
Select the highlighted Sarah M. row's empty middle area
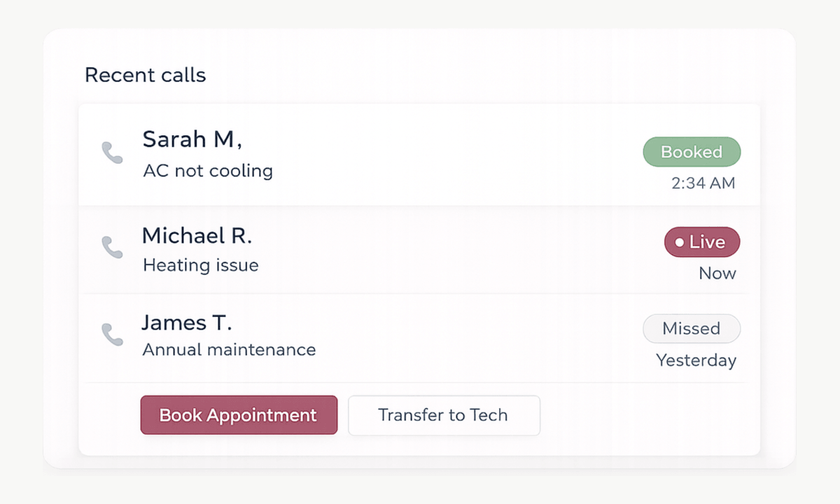(455, 155)
